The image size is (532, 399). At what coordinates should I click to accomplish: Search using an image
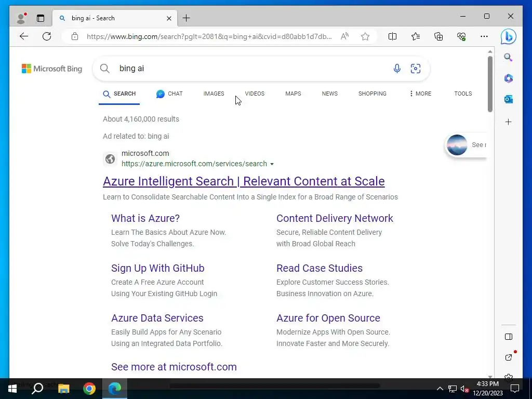tap(416, 69)
